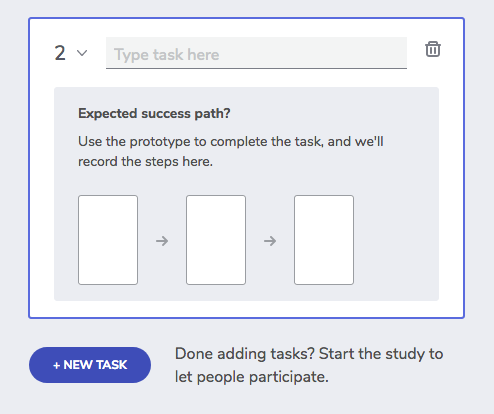The image size is (494, 414).
Task: Select the last empty step placeholder
Action: coord(324,240)
